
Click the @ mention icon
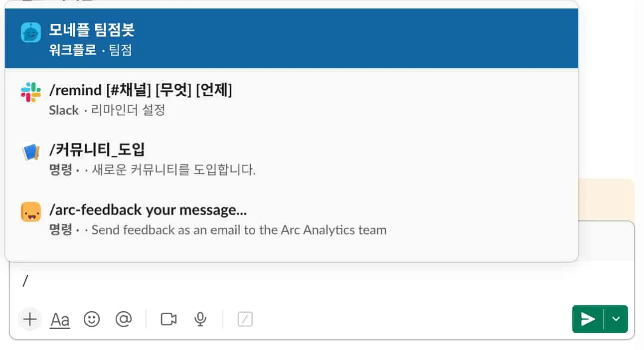pos(124,319)
